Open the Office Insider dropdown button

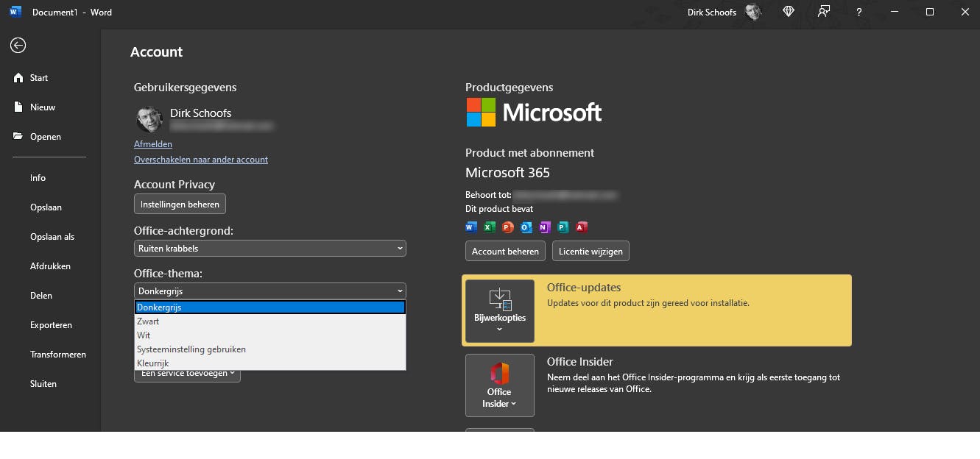pyautogui.click(x=500, y=385)
